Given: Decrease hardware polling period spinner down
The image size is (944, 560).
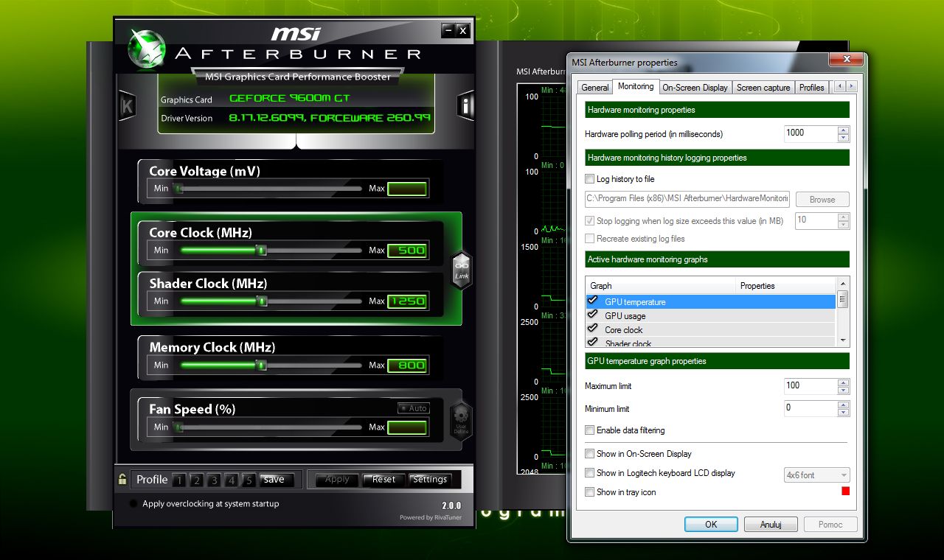Looking at the screenshot, I should click(x=844, y=138).
